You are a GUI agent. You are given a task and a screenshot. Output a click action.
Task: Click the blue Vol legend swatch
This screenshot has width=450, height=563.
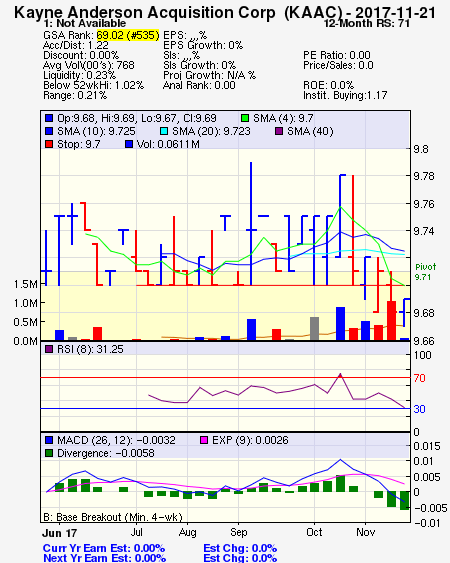[129, 144]
